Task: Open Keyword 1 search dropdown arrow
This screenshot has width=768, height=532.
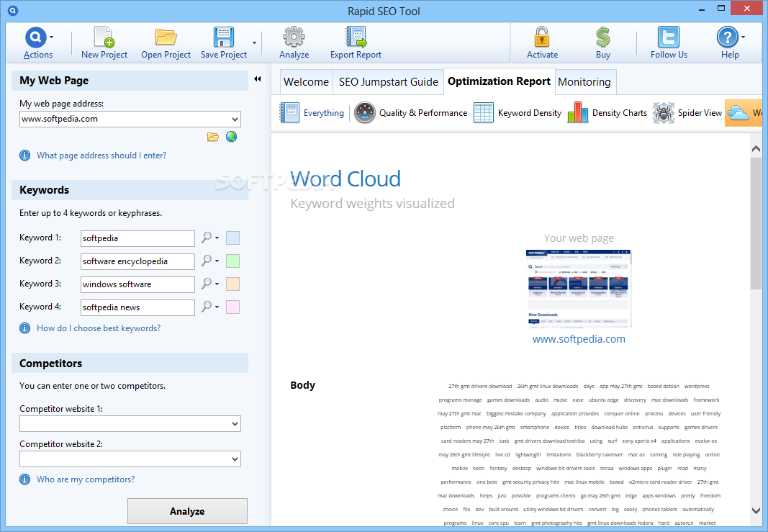Action: coord(217,238)
